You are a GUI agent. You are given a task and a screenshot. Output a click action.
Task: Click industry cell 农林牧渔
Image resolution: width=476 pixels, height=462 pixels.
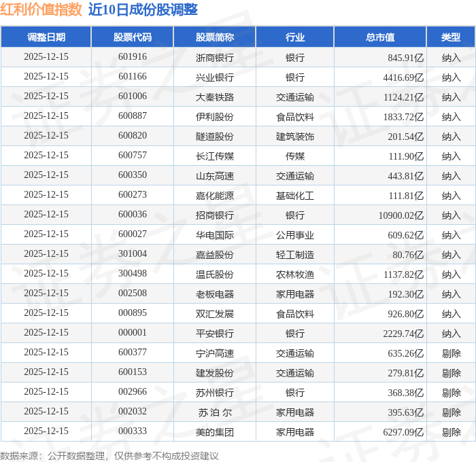click(x=294, y=274)
